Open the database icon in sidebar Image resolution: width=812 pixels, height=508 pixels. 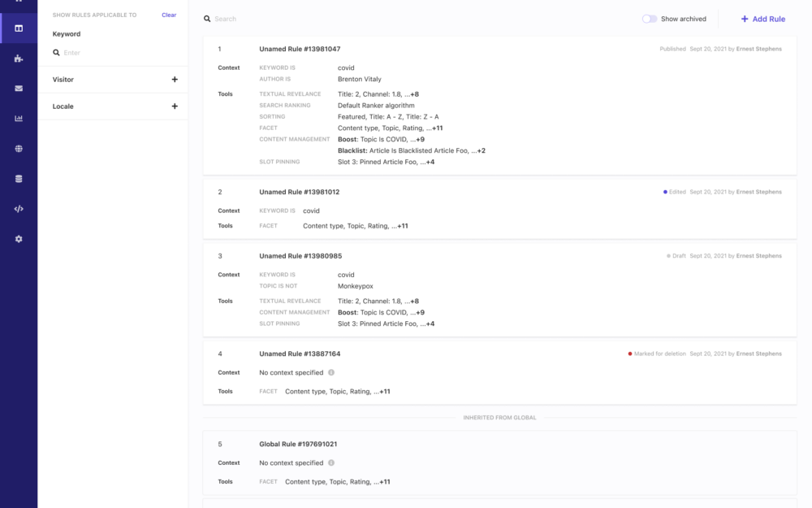click(19, 179)
